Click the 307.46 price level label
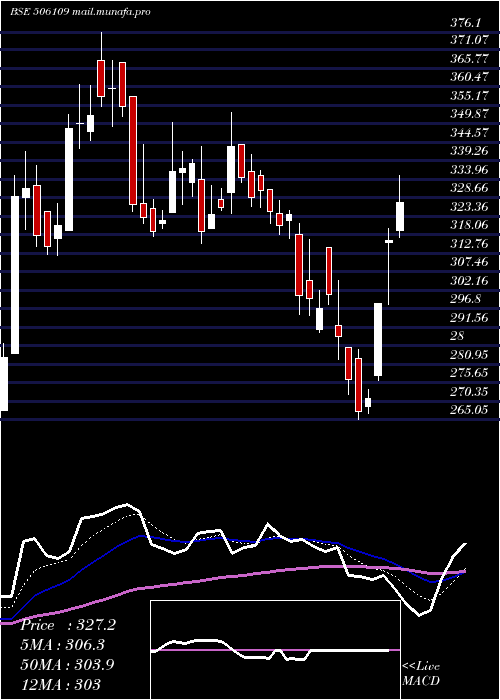The width and height of the screenshot is (500, 700). pyautogui.click(x=469, y=262)
